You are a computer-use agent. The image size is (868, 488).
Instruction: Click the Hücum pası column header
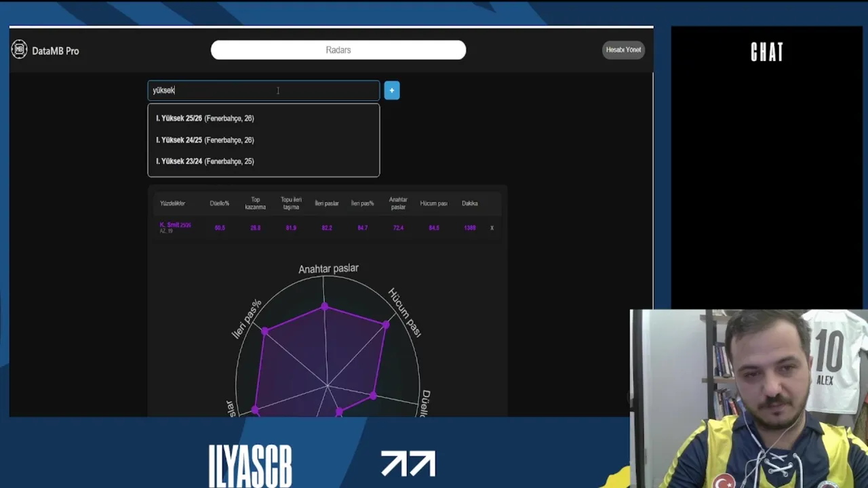[x=434, y=203]
